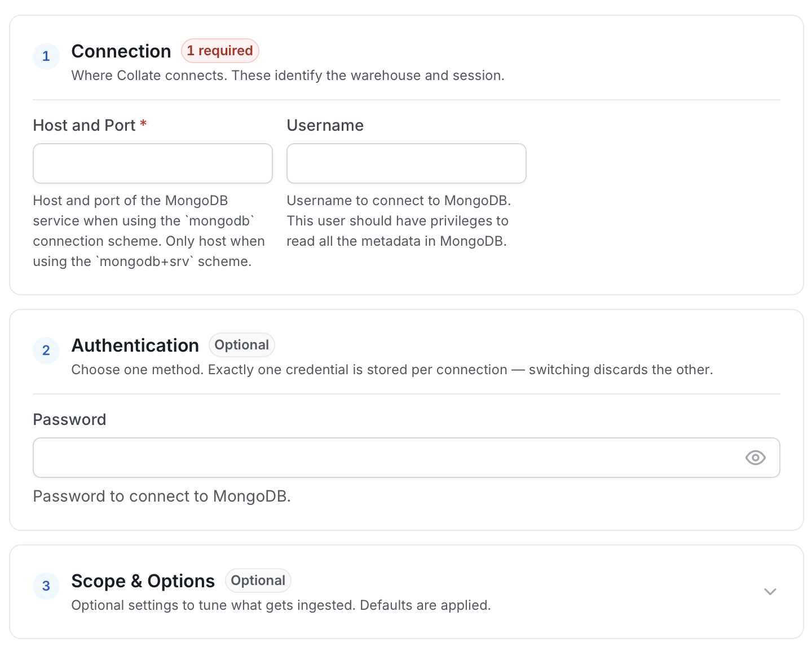
Task: Click the Scope & Options 'Optional' badge
Action: click(258, 580)
